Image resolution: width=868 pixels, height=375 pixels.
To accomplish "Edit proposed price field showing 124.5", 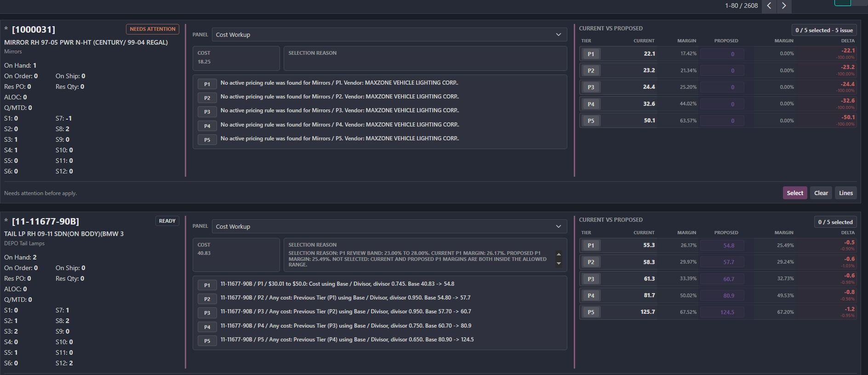I will click(x=722, y=312).
